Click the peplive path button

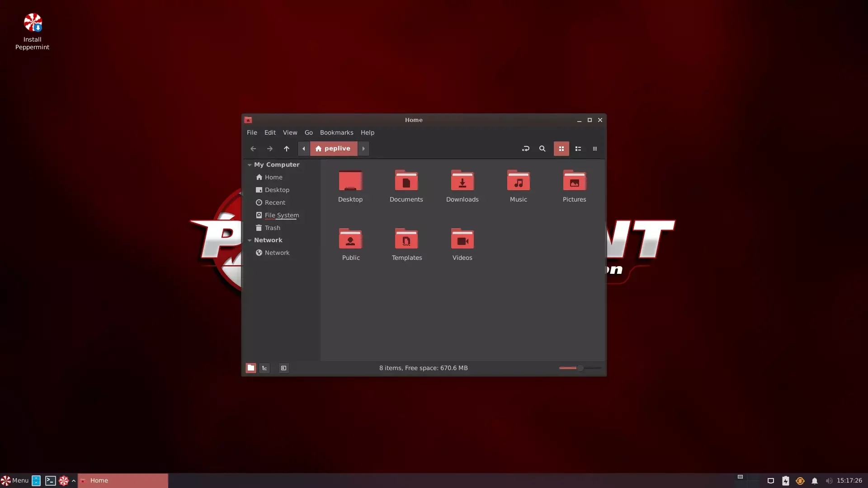pos(334,149)
